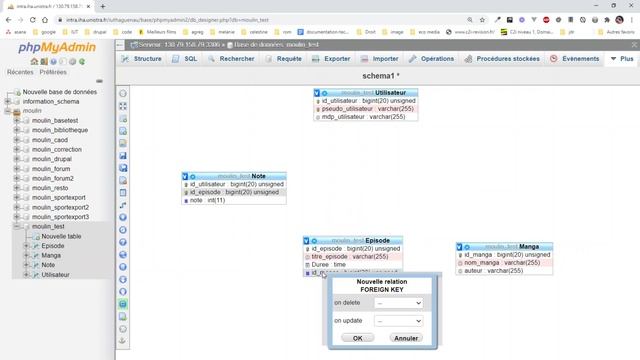
Task: Click the create table icon in designer toolbar
Action: 123,193
